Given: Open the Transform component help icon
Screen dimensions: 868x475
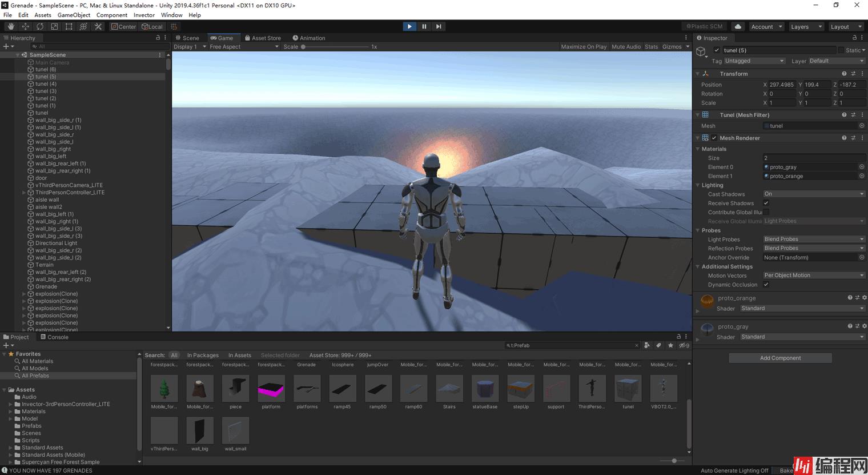Looking at the screenshot, I should [844, 74].
